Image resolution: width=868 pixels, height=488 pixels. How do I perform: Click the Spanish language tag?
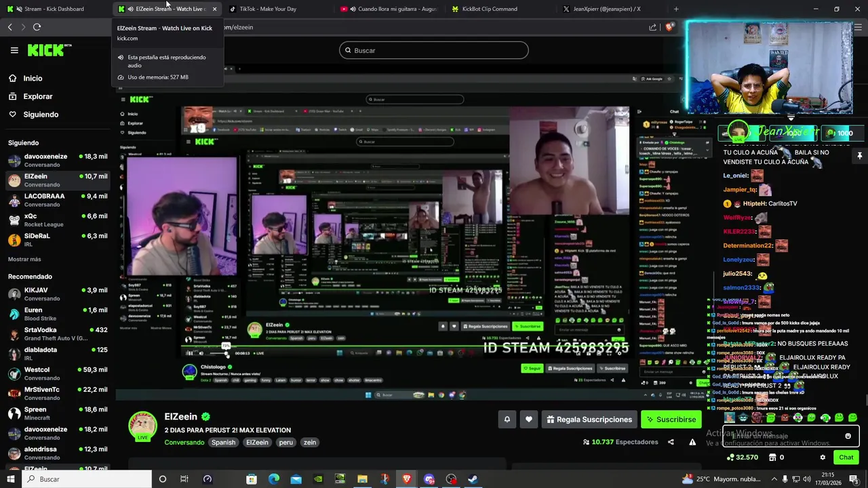223,443
